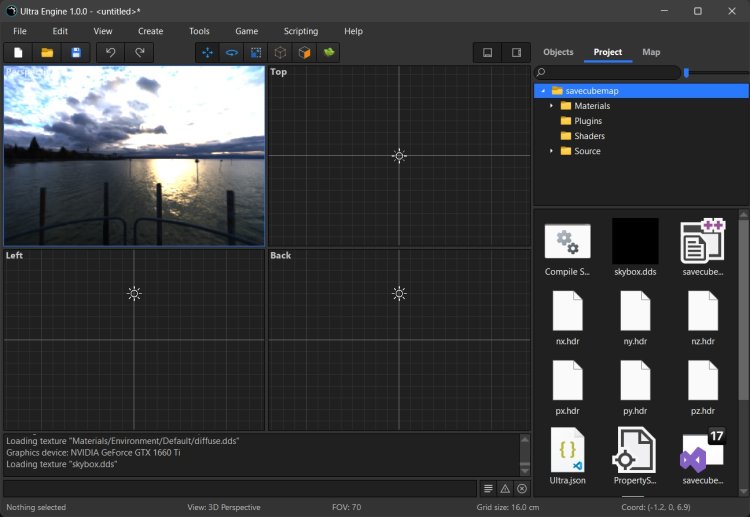Toggle the right side panel visibility
Viewport: 750px width, 517px height.
pyautogui.click(x=516, y=52)
